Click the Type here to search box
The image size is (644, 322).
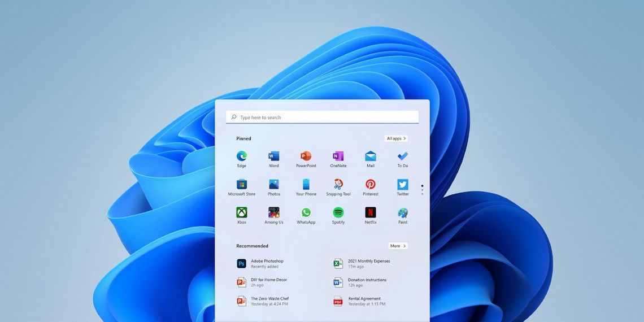(323, 117)
